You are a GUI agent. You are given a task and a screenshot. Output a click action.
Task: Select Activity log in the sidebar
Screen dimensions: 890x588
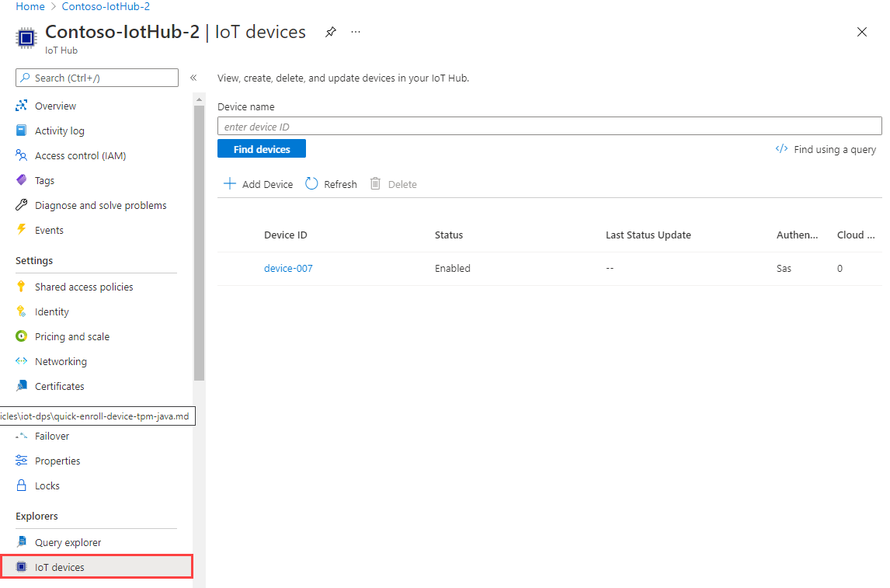tap(59, 130)
